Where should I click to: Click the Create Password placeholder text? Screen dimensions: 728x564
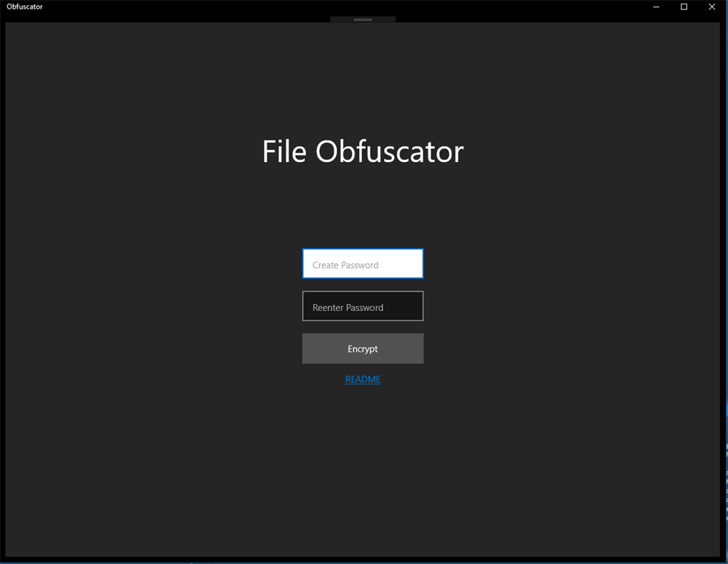(345, 264)
